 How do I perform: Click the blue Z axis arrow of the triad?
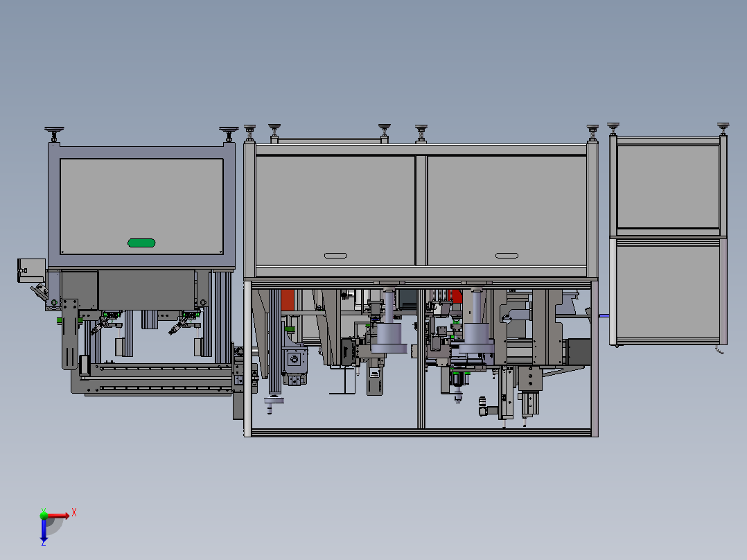[x=44, y=530]
